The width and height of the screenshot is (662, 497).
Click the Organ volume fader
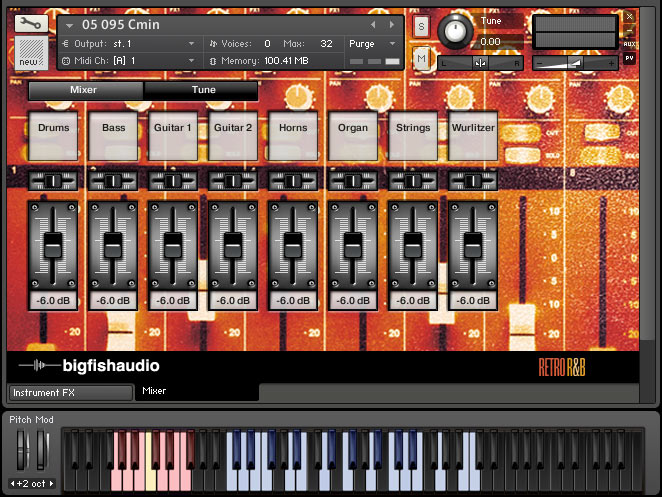coord(353,245)
